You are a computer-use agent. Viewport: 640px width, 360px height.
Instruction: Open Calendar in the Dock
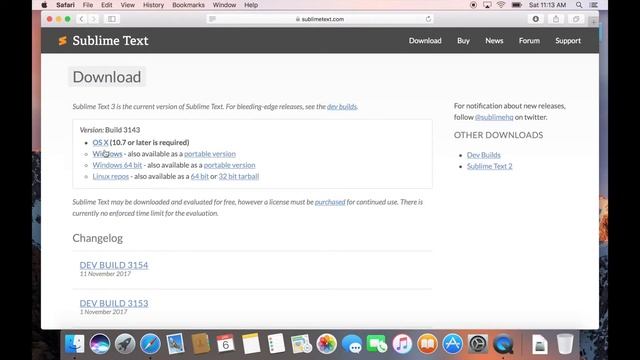tap(226, 344)
